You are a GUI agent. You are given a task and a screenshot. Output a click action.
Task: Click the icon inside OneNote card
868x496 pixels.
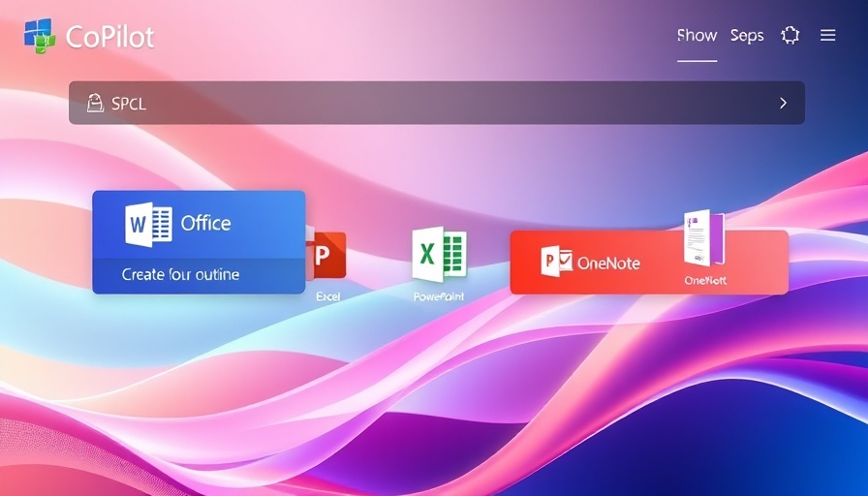(x=557, y=262)
